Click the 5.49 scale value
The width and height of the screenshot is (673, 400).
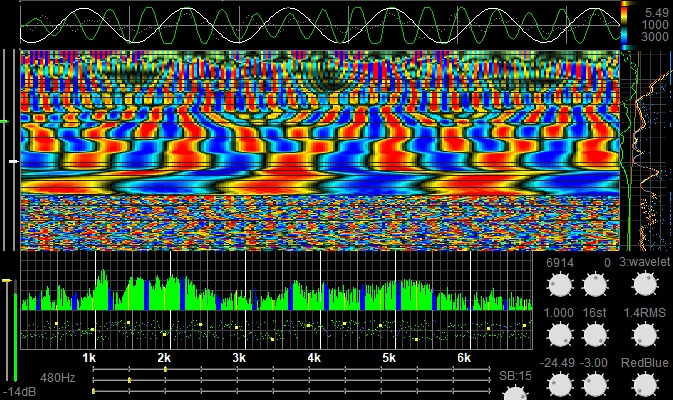tap(657, 13)
